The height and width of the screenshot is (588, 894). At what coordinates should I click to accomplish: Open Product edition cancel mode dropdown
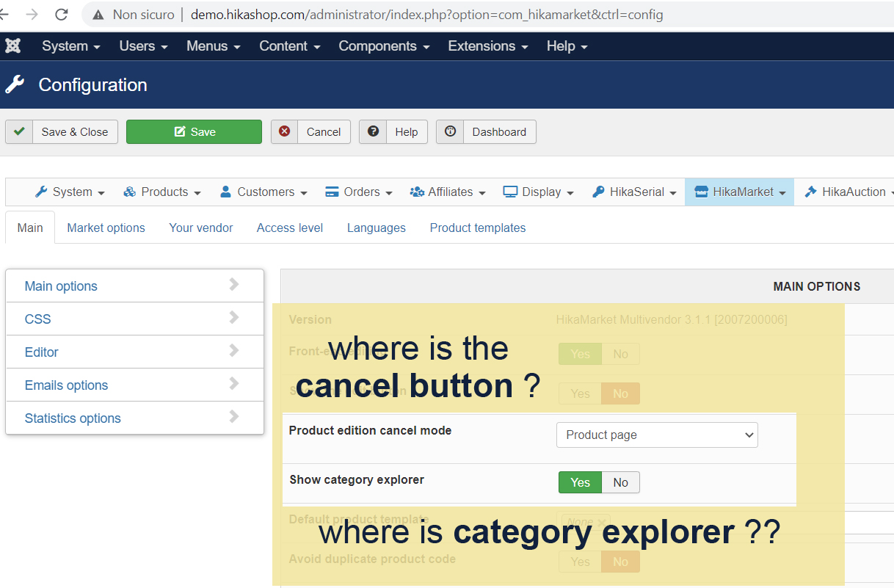coord(657,435)
